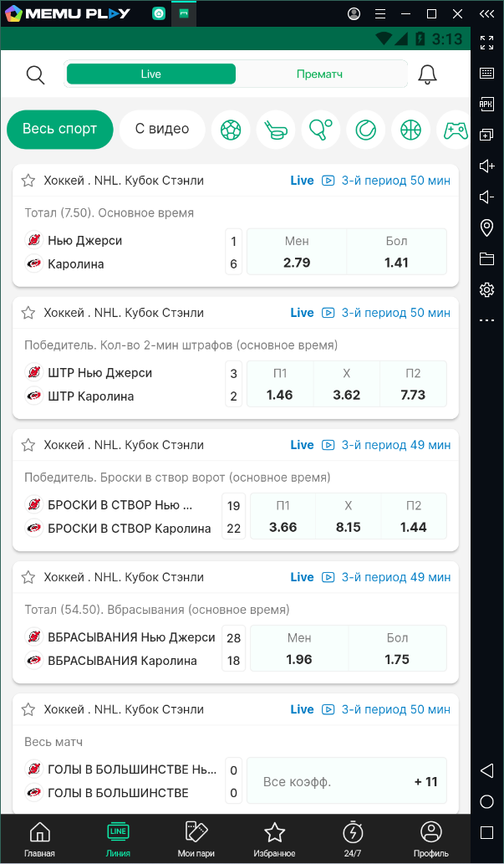Favorite the ВБРАСЫВАНИЯ match star
The height and width of the screenshot is (864, 504).
[x=28, y=577]
